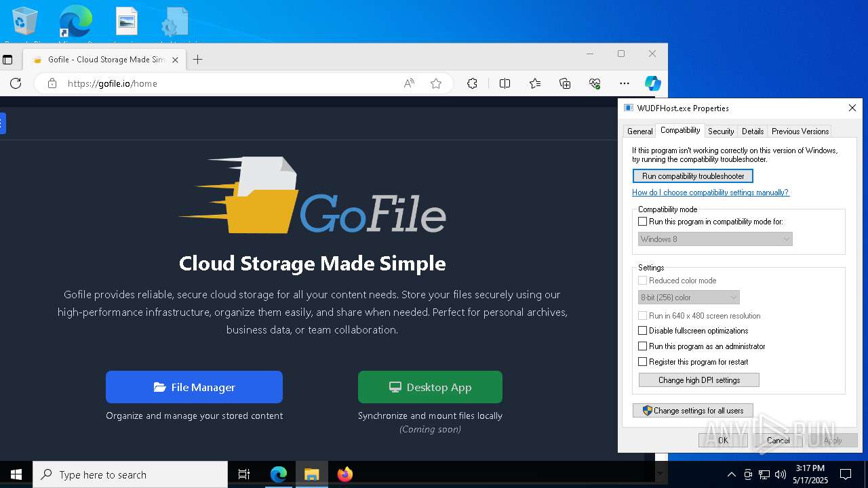Open the Previous Versions tab

(x=800, y=131)
